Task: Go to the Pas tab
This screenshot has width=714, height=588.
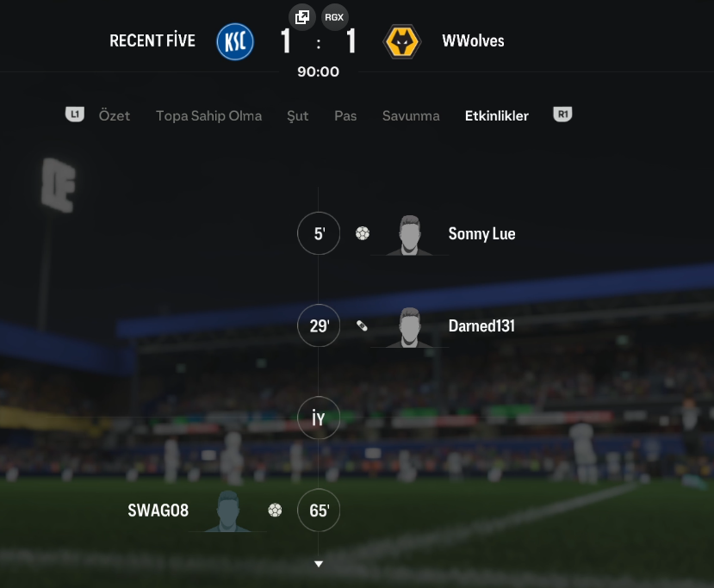Action: (345, 115)
